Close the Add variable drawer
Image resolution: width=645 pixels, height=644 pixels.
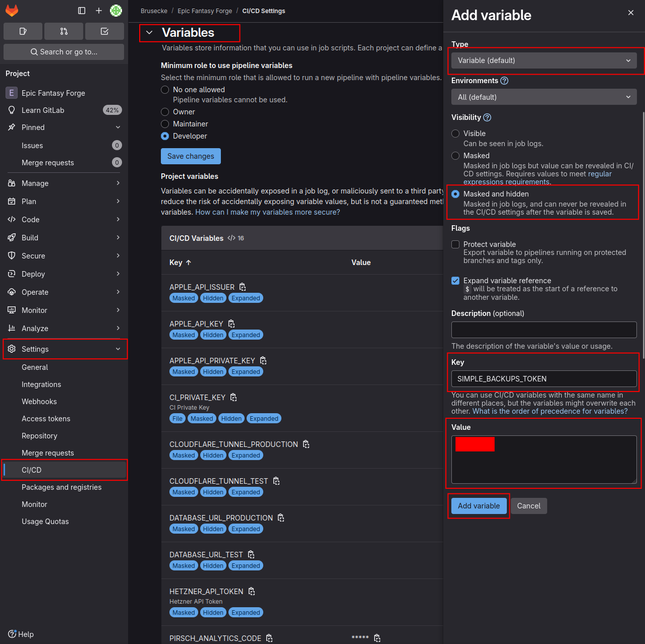631,13
